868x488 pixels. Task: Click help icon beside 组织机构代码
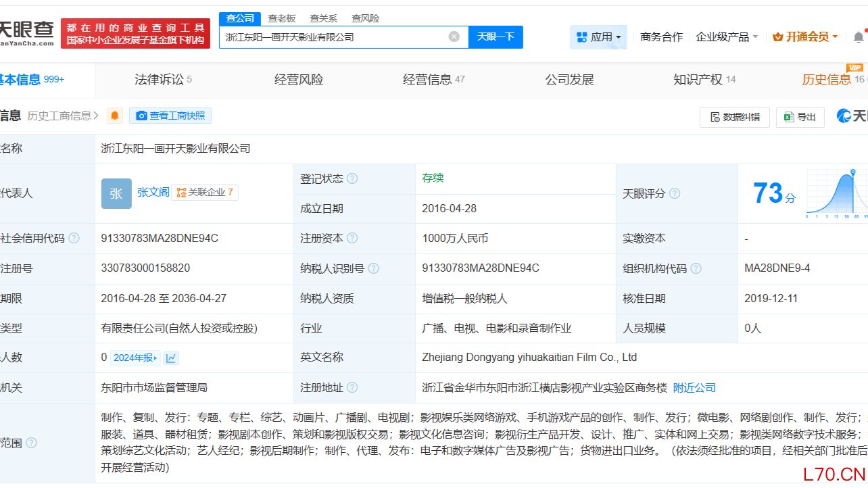[x=696, y=268]
